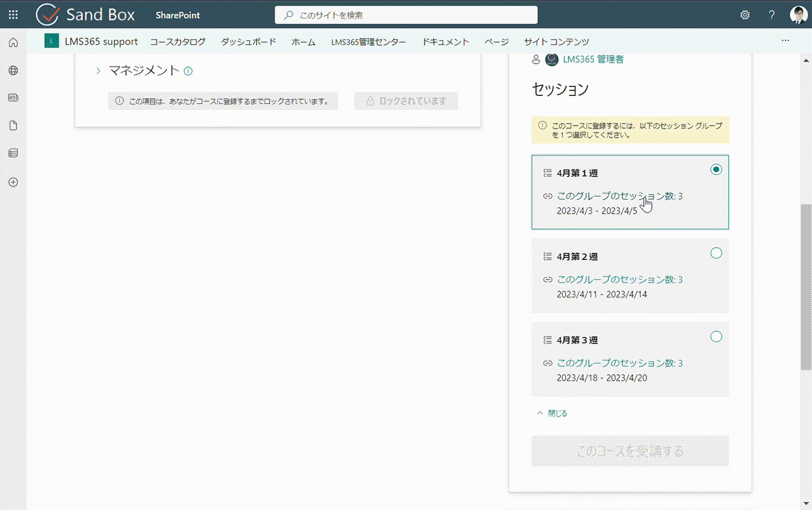Click info icon in the locked item notice
The image size is (812, 510).
click(x=119, y=101)
